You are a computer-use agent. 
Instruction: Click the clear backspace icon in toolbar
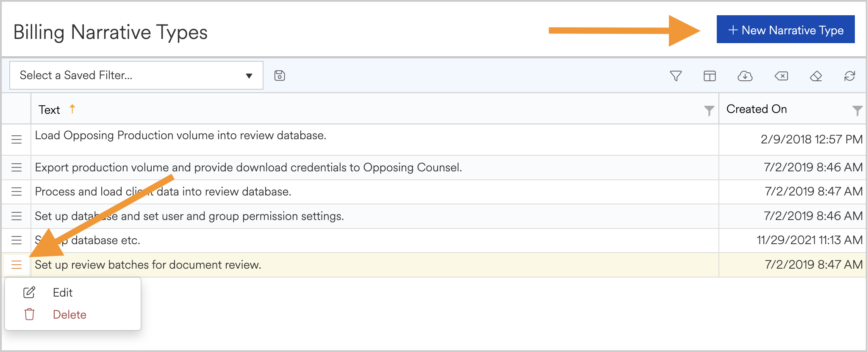781,76
